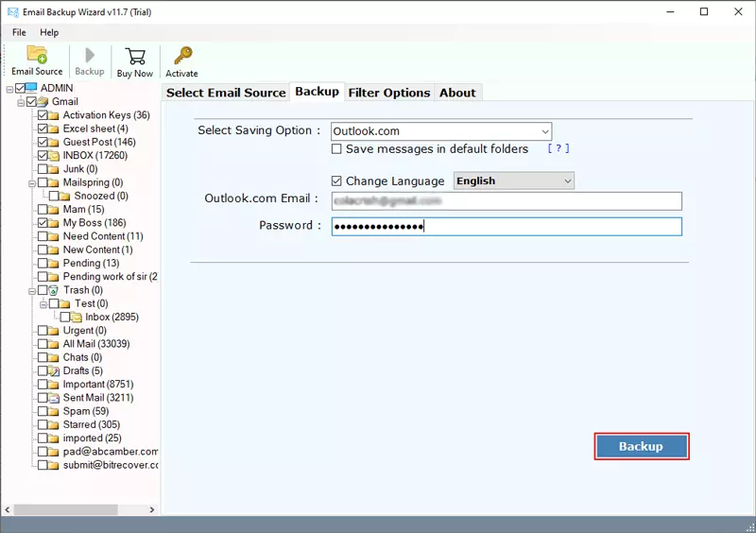The width and height of the screenshot is (756, 533).
Task: Open the Help menu
Action: (x=49, y=32)
